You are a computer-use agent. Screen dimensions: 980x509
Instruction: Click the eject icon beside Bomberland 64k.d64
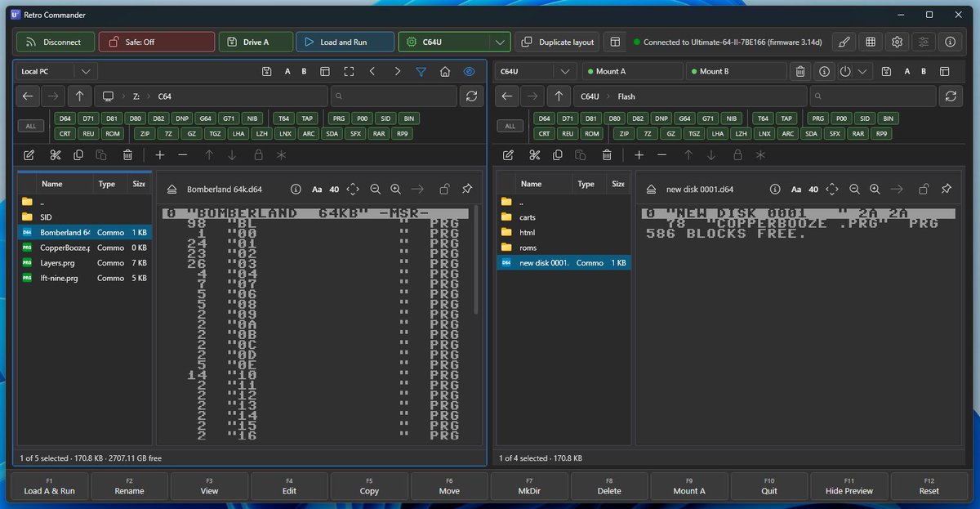coord(171,189)
